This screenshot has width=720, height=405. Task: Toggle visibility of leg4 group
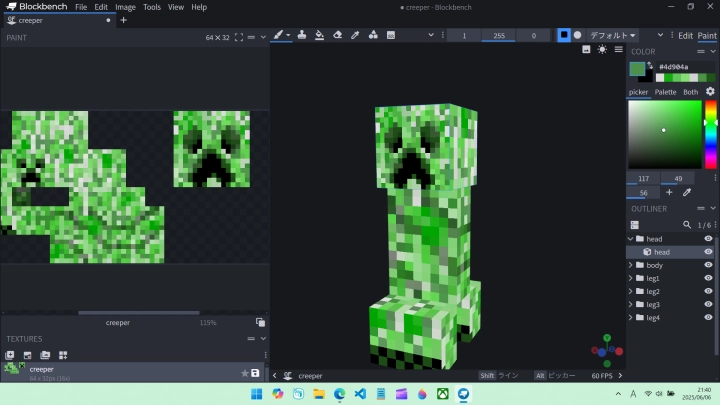point(708,317)
